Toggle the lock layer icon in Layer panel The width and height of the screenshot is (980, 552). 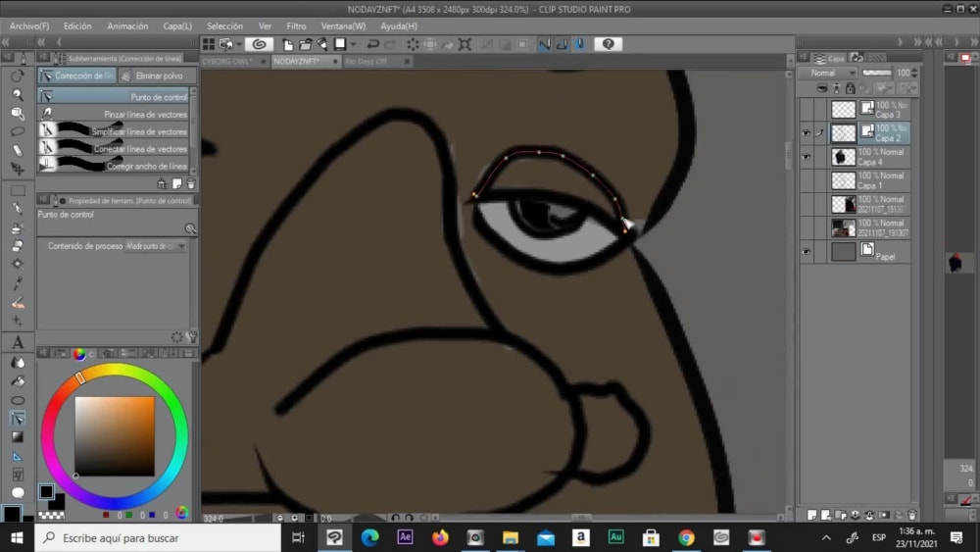(x=850, y=88)
